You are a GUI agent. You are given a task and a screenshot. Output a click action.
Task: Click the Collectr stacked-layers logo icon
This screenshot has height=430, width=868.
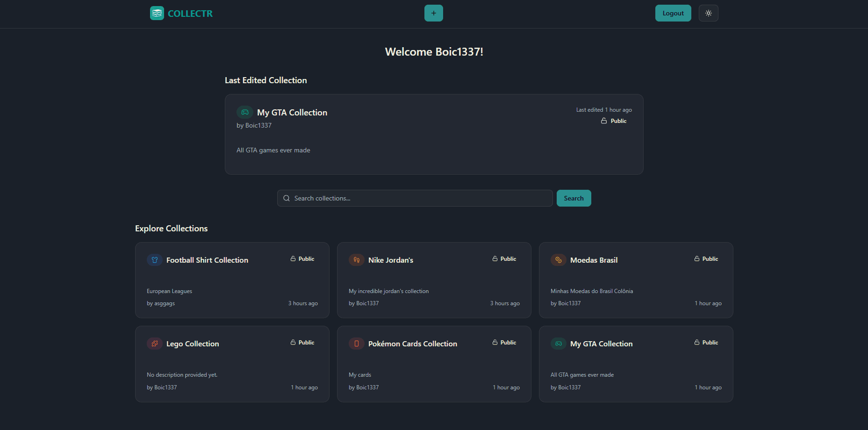[157, 13]
